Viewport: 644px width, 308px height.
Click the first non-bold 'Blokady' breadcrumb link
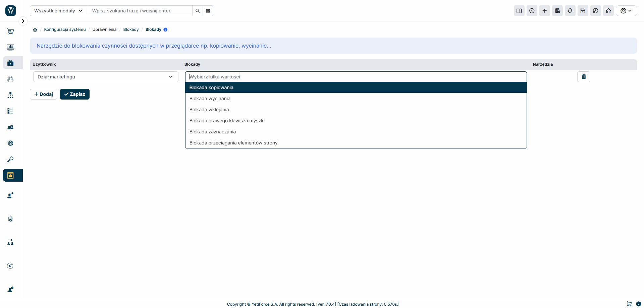click(x=131, y=29)
